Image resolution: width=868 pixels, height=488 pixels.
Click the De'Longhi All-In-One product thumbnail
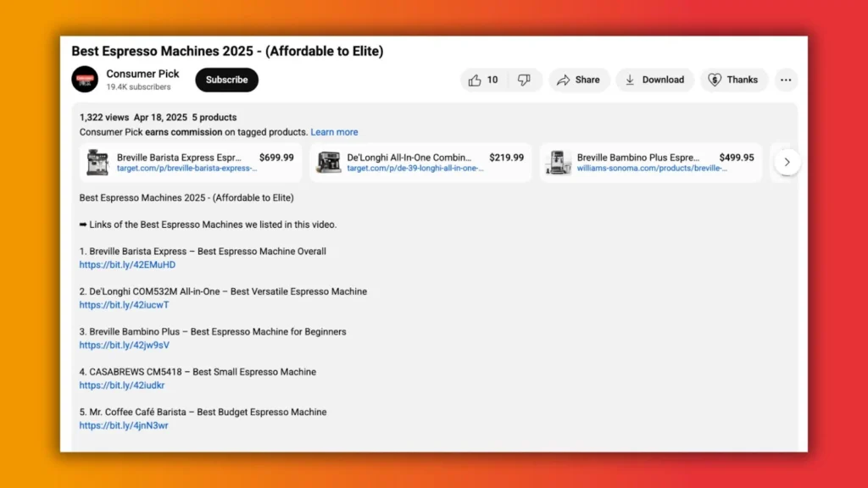click(x=328, y=163)
